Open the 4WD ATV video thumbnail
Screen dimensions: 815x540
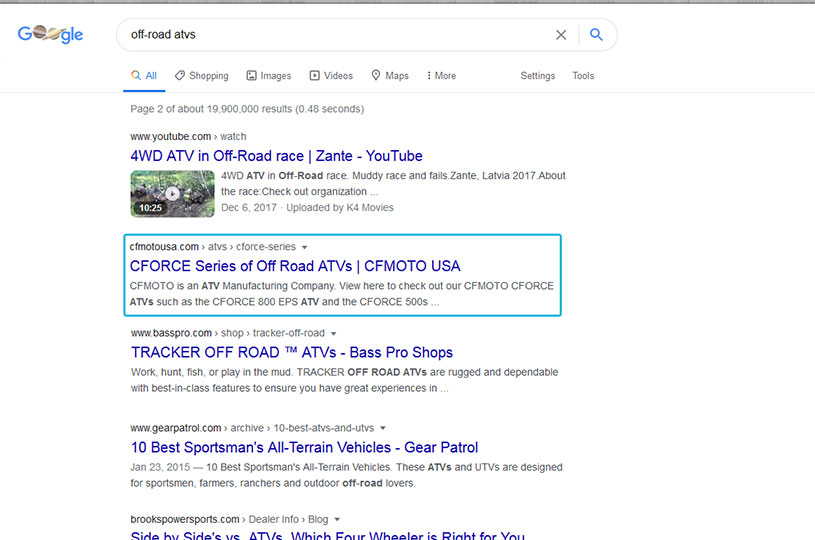tap(172, 193)
